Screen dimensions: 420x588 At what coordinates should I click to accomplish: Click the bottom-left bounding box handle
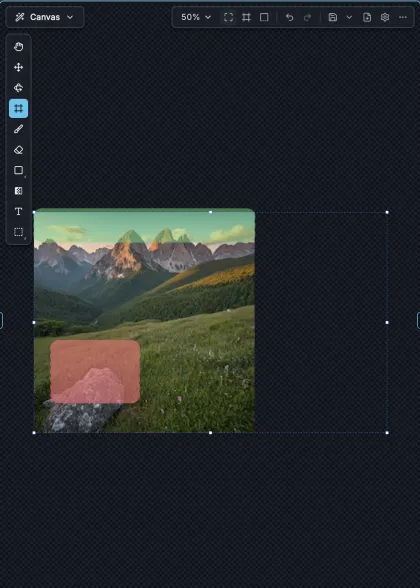[x=34, y=433]
